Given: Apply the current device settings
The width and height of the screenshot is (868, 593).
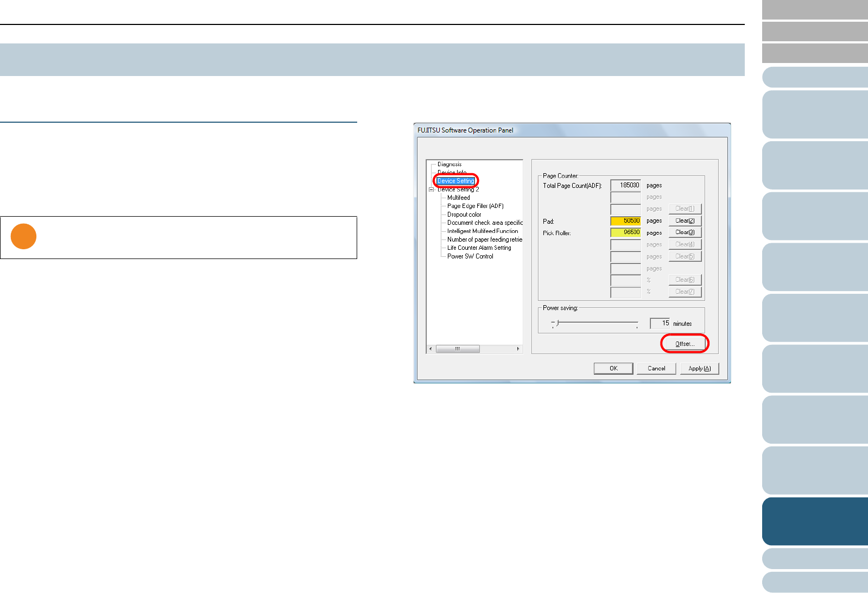Looking at the screenshot, I should pos(699,368).
